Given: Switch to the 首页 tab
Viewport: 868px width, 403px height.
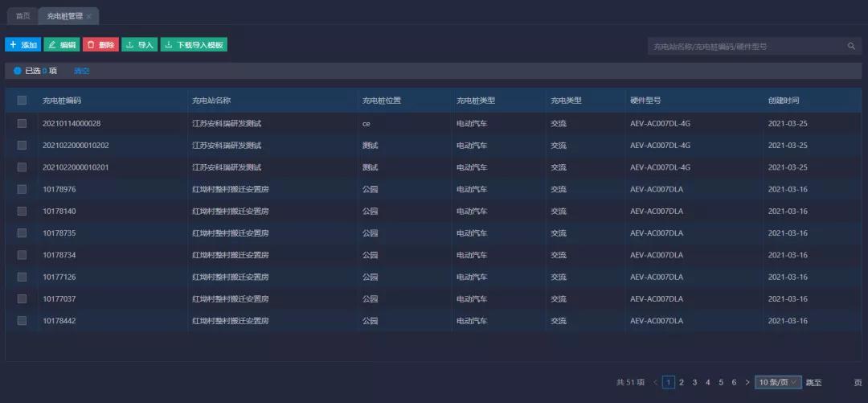Looking at the screenshot, I should [x=23, y=16].
